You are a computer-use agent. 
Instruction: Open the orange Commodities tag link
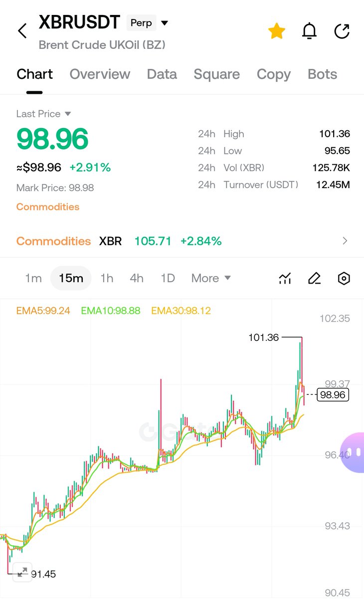[48, 207]
